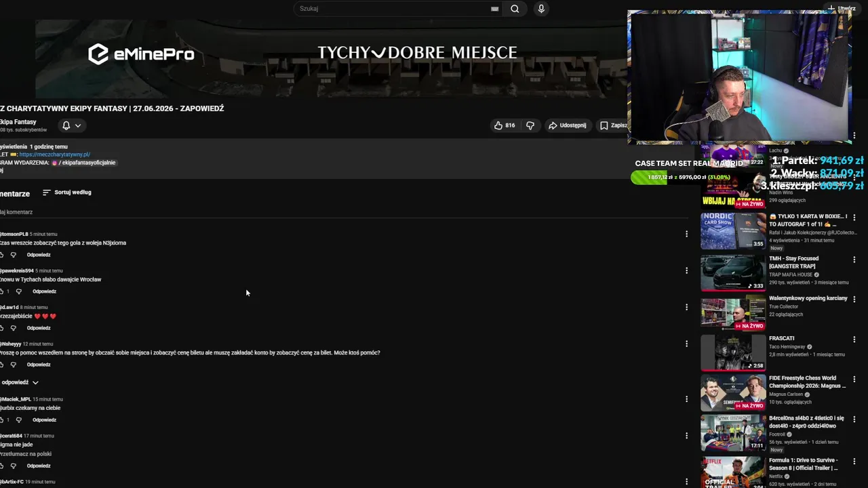Image resolution: width=868 pixels, height=488 pixels.
Task: Open options menu for Formula 1 Drive to Survive video
Action: (854, 461)
